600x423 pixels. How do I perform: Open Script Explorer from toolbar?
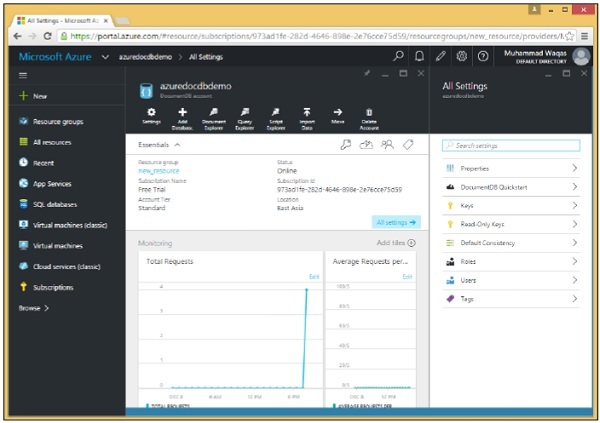[276, 119]
